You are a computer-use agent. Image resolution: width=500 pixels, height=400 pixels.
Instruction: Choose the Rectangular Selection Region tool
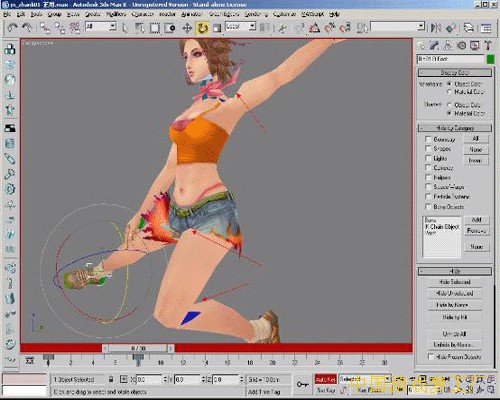point(154,28)
